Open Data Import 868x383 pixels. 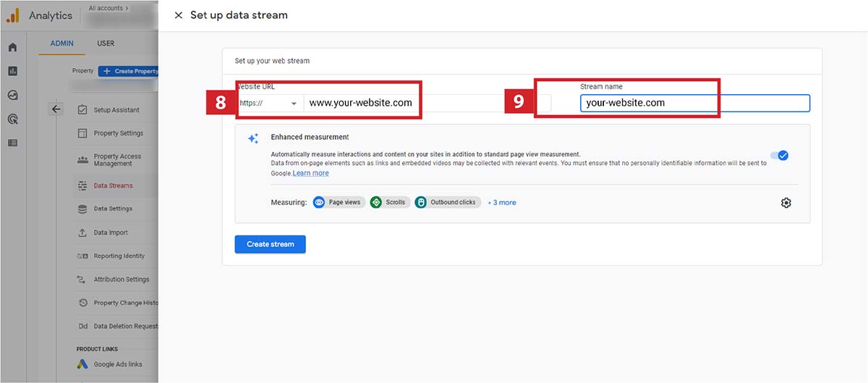[x=111, y=232]
